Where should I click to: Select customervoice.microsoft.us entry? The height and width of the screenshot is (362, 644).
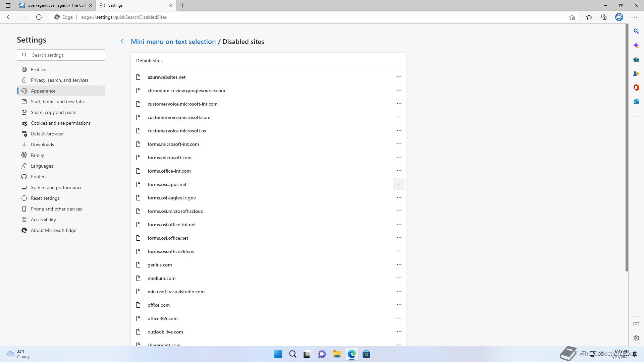pyautogui.click(x=268, y=131)
